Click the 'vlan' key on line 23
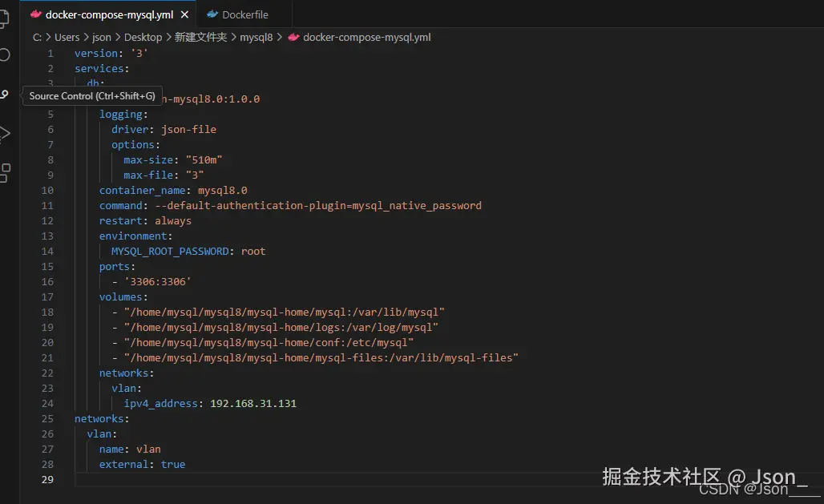This screenshot has height=504, width=824. coord(124,389)
